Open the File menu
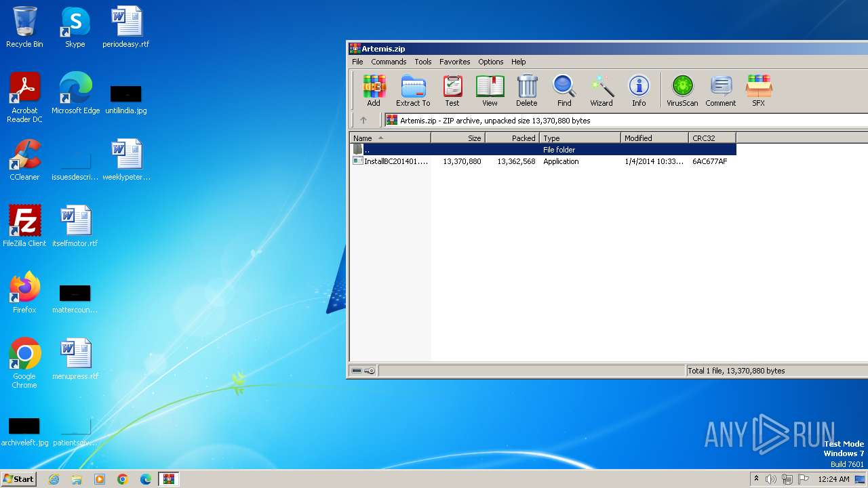Image resolution: width=868 pixels, height=488 pixels. [357, 62]
